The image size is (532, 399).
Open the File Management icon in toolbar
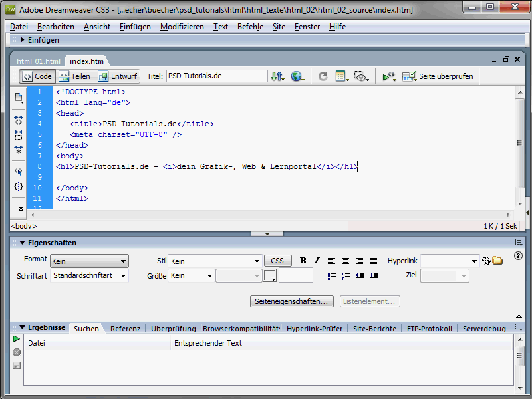(277, 76)
